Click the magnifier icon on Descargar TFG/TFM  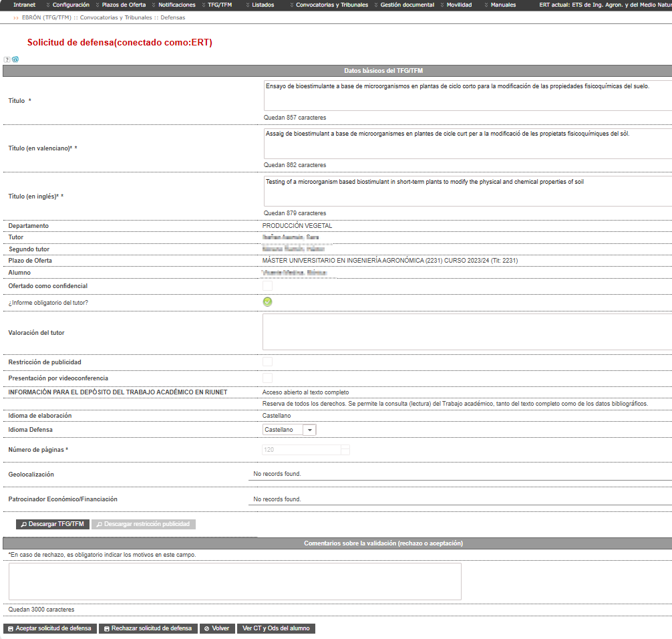coord(24,525)
